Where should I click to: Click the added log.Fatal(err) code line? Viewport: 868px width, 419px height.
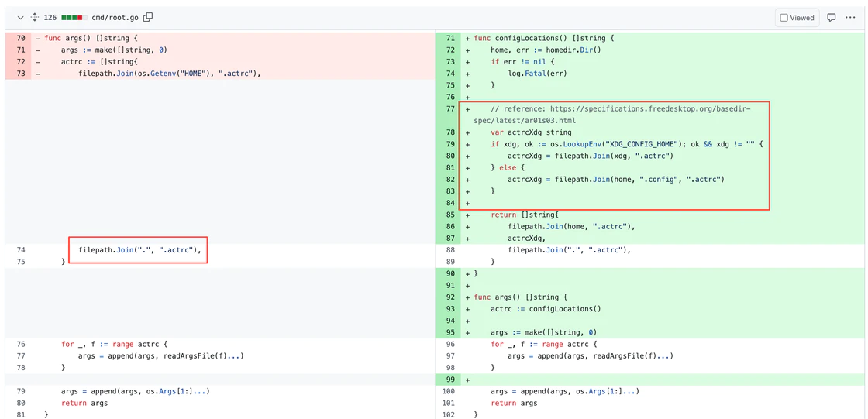[537, 74]
